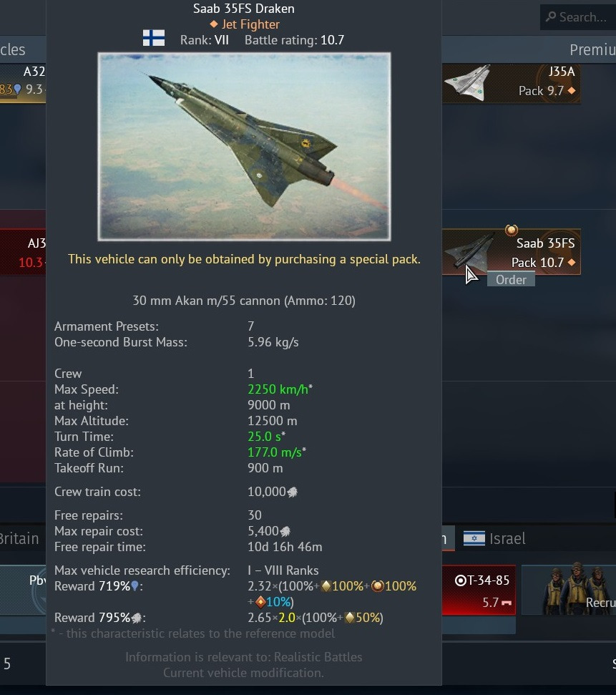Click the Saab 35FS aircraft icon
Screen dimensions: 616x695
[470, 251]
